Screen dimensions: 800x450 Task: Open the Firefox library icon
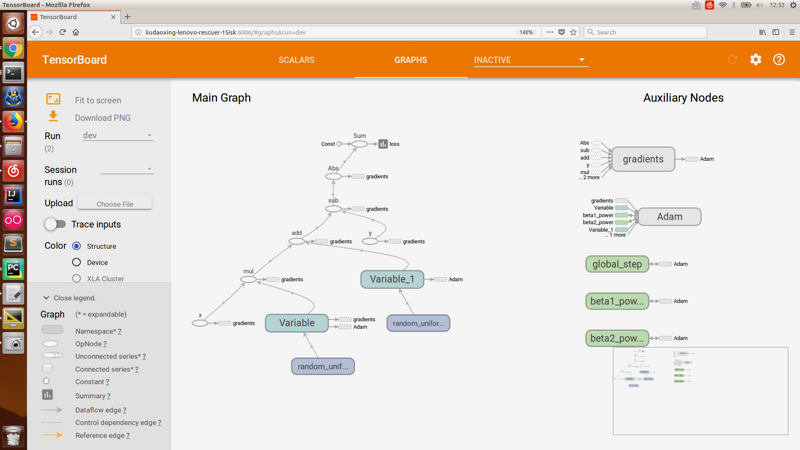pyautogui.click(x=762, y=32)
